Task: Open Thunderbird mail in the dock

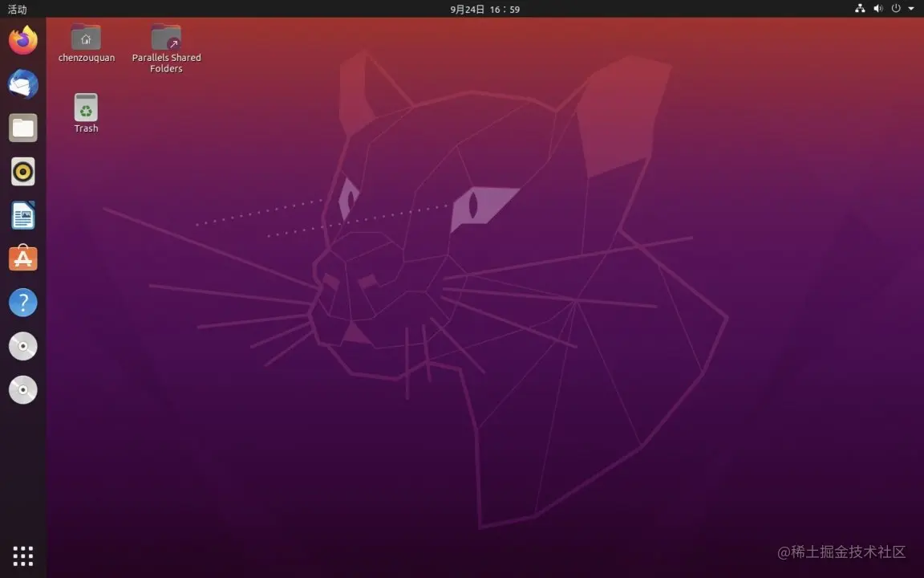Action: (23, 83)
